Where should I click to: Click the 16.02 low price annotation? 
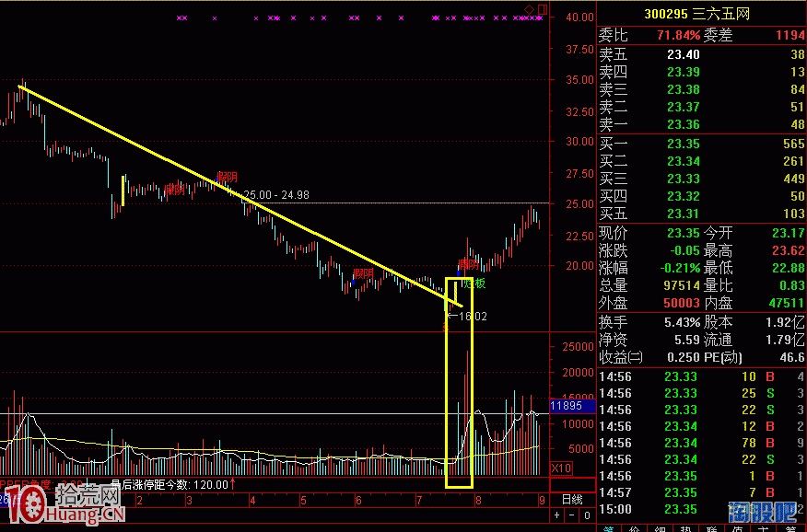[473, 316]
